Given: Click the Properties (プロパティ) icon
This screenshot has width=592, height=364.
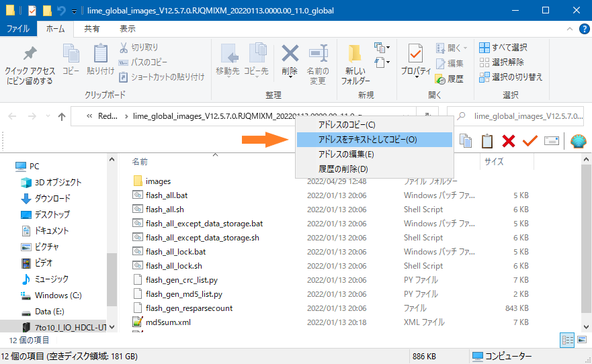Looking at the screenshot, I should tap(416, 54).
